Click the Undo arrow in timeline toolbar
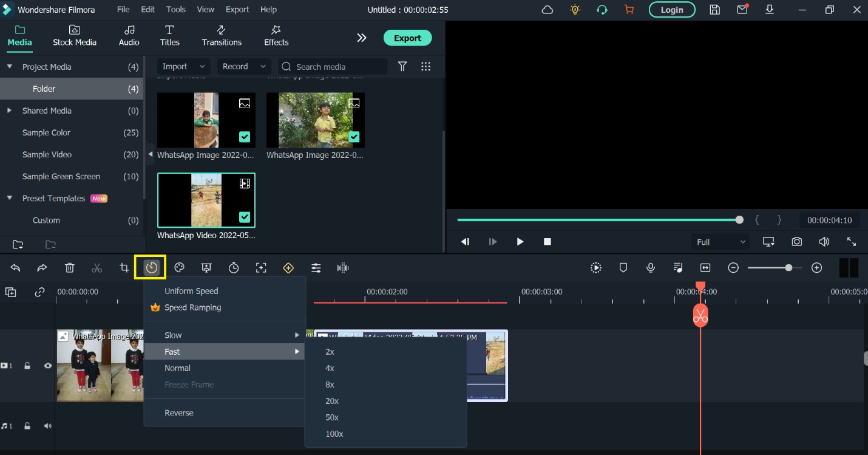Viewport: 868px width, 455px height. [15, 268]
